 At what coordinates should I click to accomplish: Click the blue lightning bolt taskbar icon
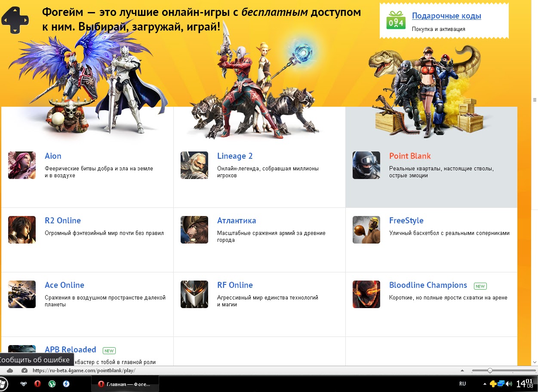click(x=66, y=384)
